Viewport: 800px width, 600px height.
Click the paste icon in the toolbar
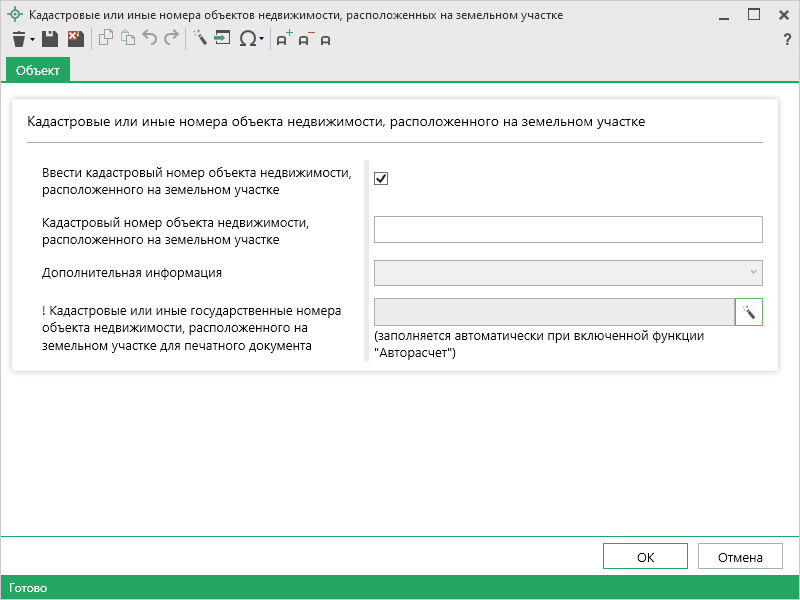click(127, 39)
